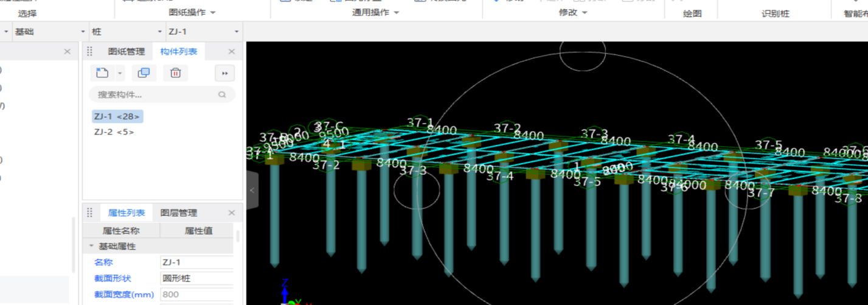Select ZJ-1 <28> in component list

117,116
